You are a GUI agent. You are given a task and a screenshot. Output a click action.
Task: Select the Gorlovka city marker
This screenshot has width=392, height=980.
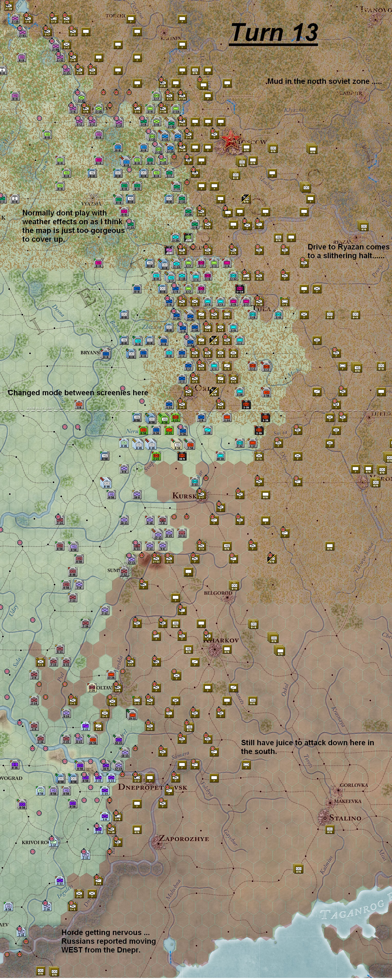tap(338, 790)
